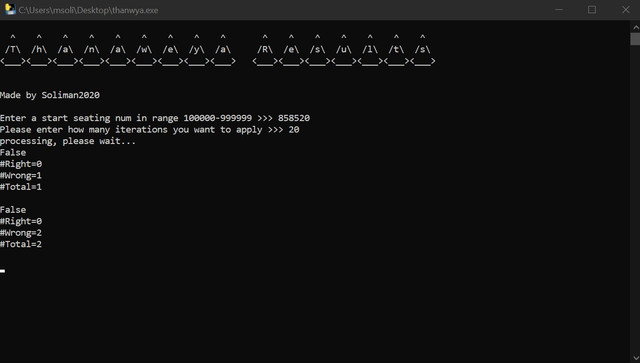This screenshot has height=363, width=640.
Task: Minimize the console window
Action: tap(559, 9)
